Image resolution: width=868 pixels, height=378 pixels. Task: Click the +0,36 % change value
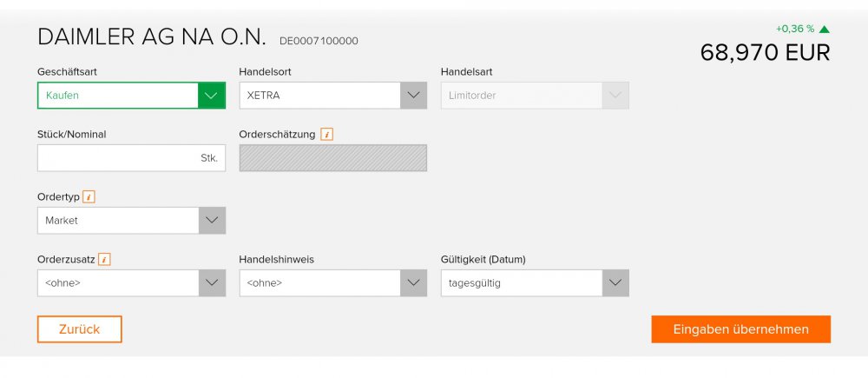coord(795,29)
